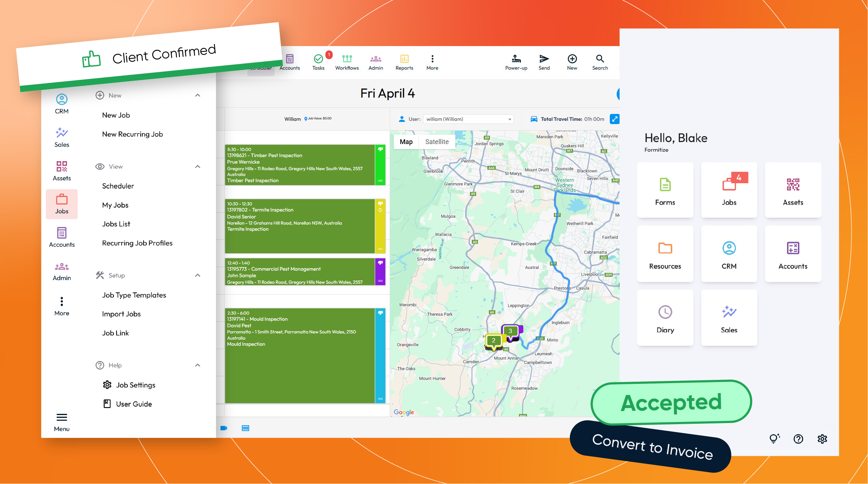The width and height of the screenshot is (868, 484).
Task: Open Admin in the left sidebar
Action: 62,271
